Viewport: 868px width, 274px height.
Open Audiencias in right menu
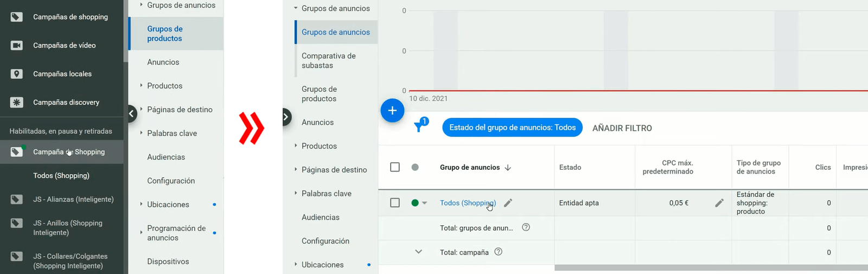(x=321, y=218)
